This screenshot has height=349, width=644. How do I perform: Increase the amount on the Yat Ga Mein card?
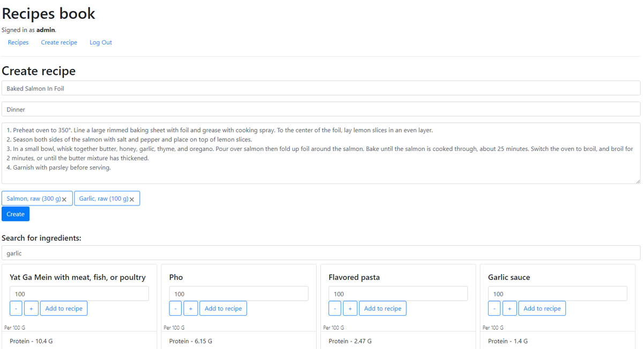pyautogui.click(x=31, y=308)
